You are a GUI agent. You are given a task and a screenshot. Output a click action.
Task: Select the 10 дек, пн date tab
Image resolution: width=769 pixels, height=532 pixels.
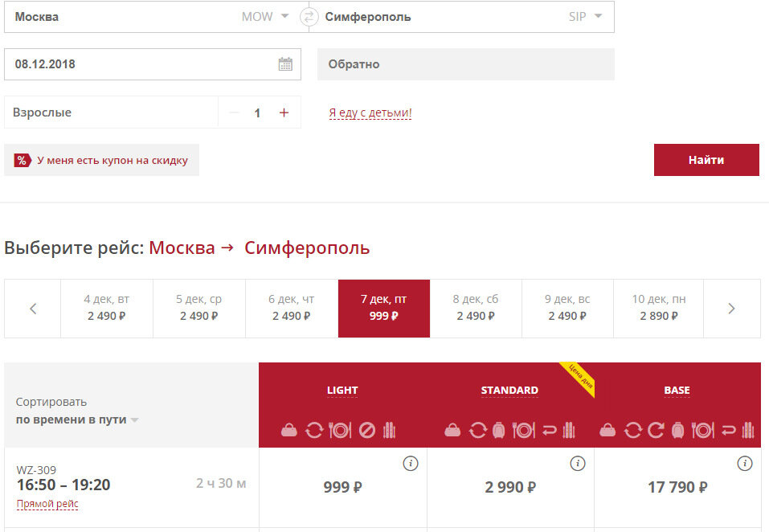(659, 308)
